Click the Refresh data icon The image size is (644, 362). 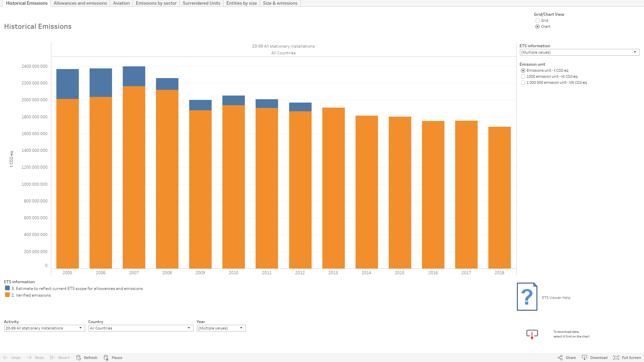tap(79, 358)
